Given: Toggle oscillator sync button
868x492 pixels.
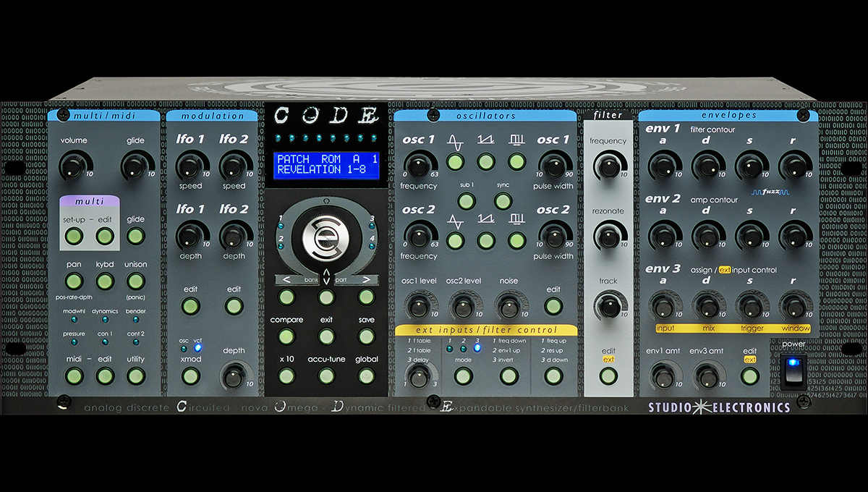Looking at the screenshot, I should [x=503, y=202].
